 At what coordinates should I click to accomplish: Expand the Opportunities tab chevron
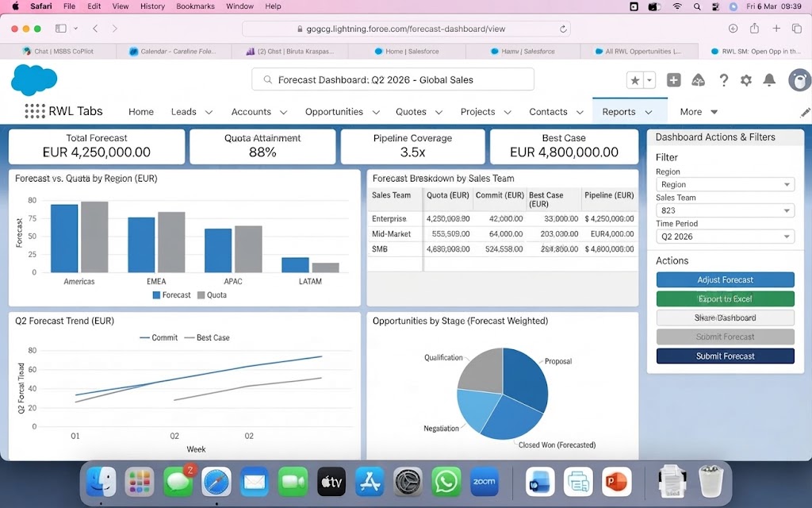pyautogui.click(x=376, y=112)
